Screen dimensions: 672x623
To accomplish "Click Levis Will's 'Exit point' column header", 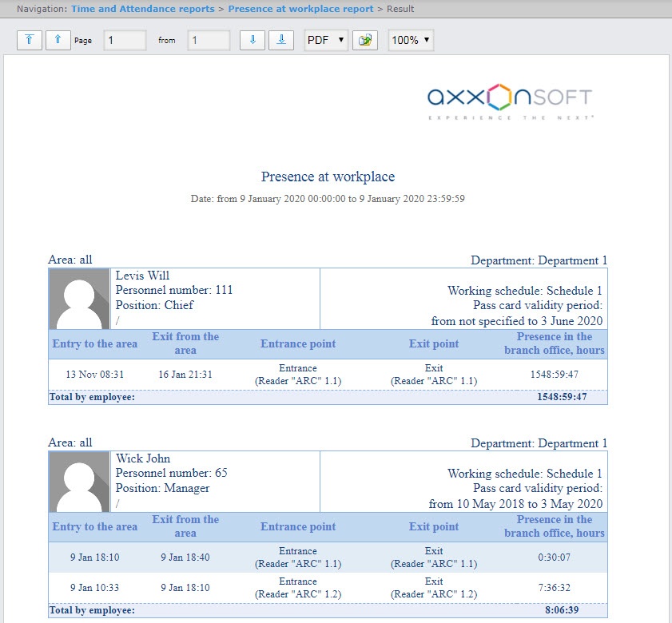I will pos(434,343).
